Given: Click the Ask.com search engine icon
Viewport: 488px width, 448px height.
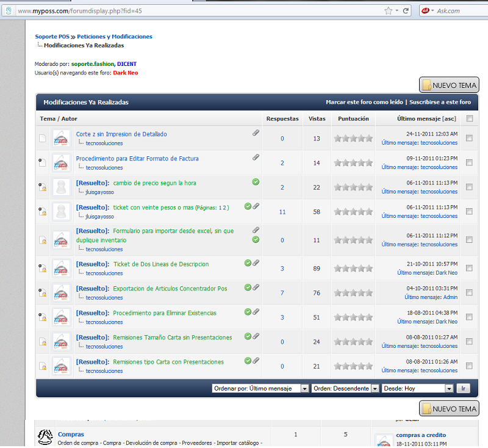Looking at the screenshot, I should point(425,10).
